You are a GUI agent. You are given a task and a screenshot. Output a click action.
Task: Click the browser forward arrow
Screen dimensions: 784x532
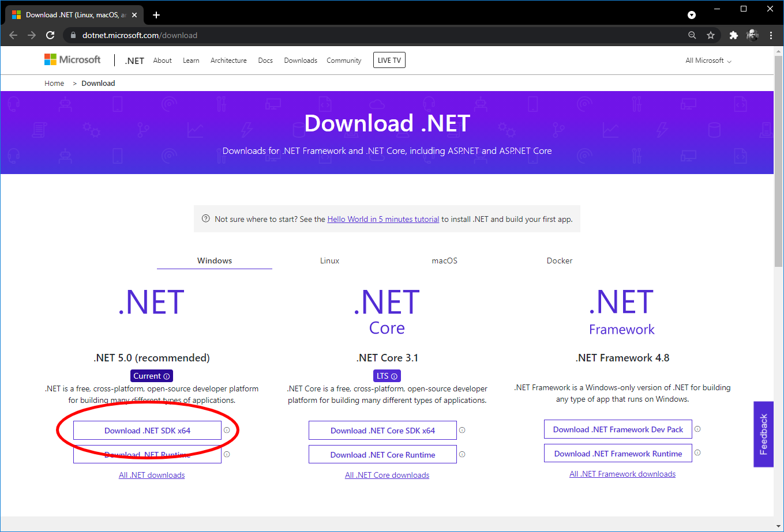[x=32, y=35]
